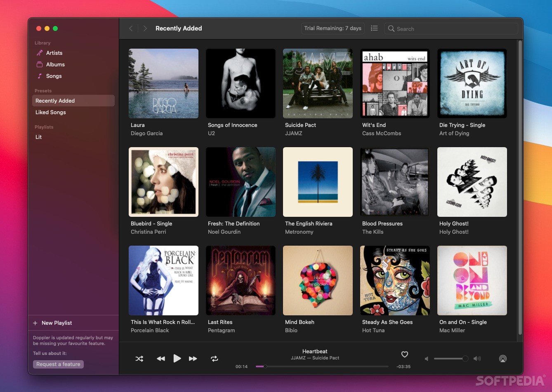This screenshot has width=552, height=392.
Task: Open the Lit playlist
Action: [39, 137]
